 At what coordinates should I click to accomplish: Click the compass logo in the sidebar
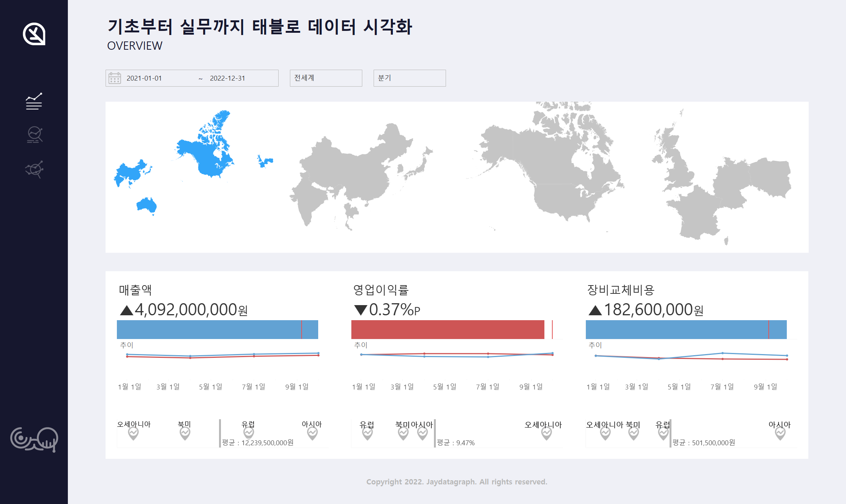tap(34, 34)
